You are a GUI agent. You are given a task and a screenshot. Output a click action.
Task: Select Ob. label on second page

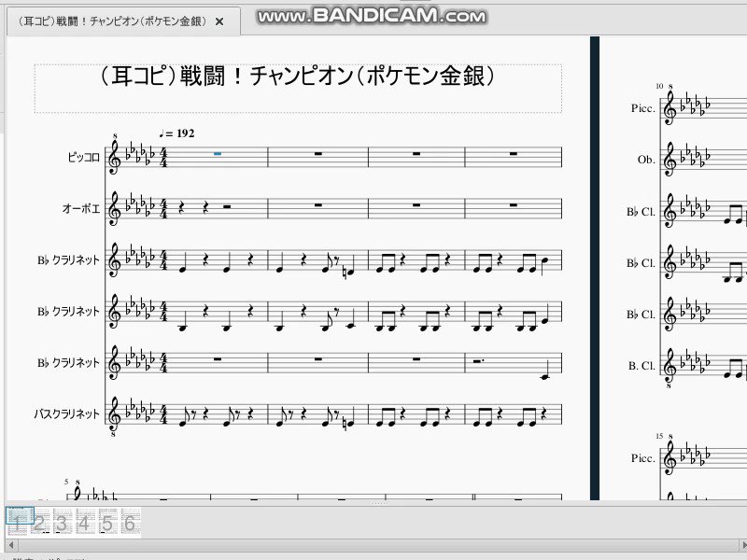646,160
